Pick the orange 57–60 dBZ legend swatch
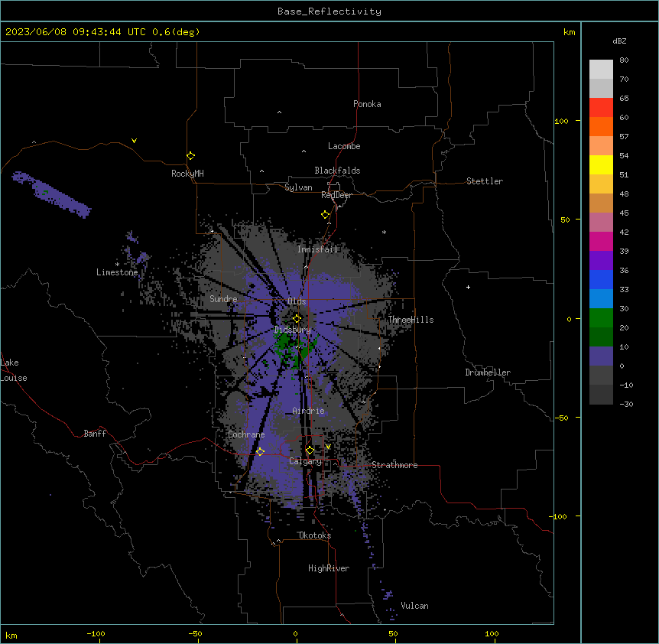 [601, 126]
